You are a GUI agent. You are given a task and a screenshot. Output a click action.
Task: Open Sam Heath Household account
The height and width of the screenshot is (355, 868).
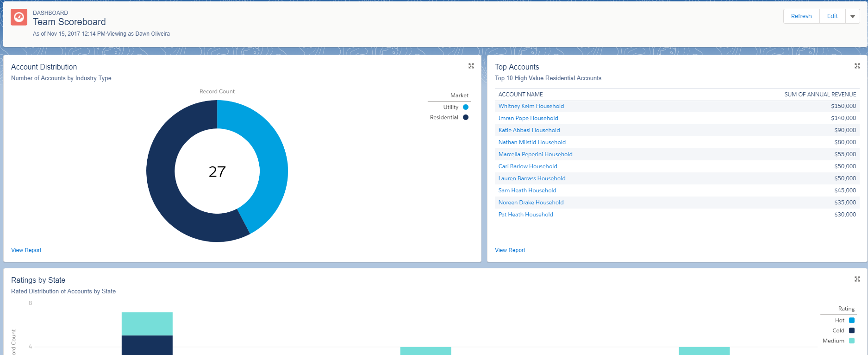(x=527, y=190)
